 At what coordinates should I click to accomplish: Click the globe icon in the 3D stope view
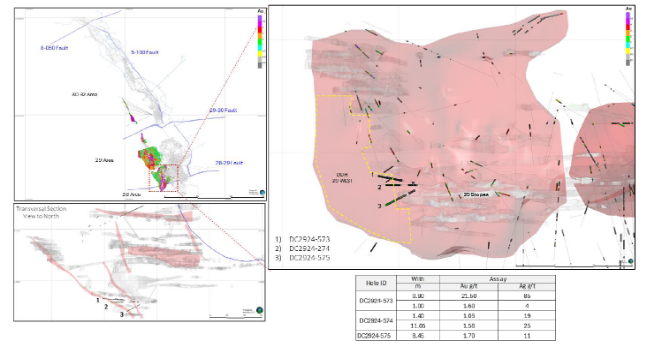click(x=630, y=262)
